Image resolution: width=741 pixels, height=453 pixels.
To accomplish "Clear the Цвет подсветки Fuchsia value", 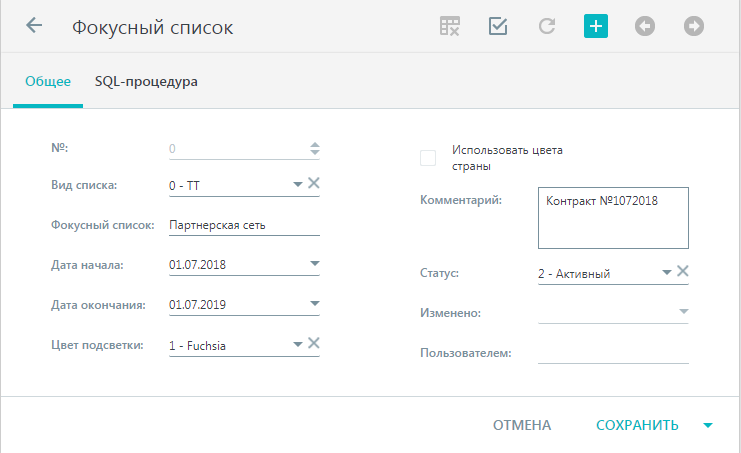I will [x=314, y=343].
